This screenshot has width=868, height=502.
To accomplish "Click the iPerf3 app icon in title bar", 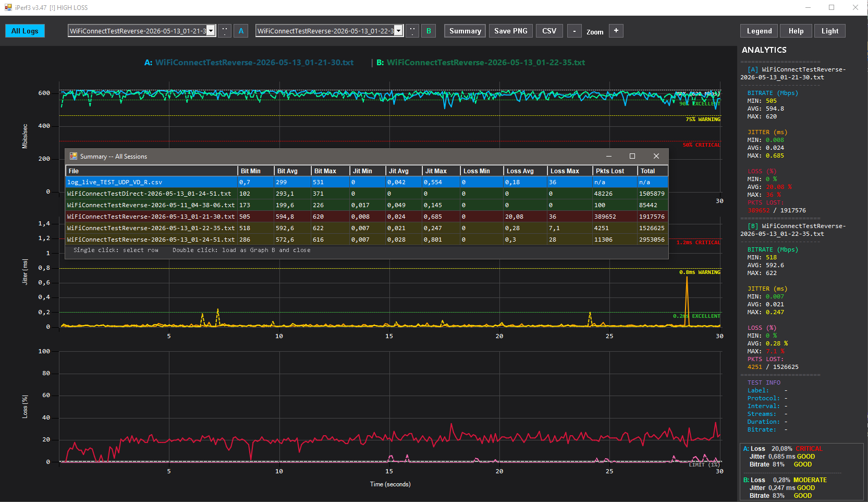I will [x=8, y=7].
